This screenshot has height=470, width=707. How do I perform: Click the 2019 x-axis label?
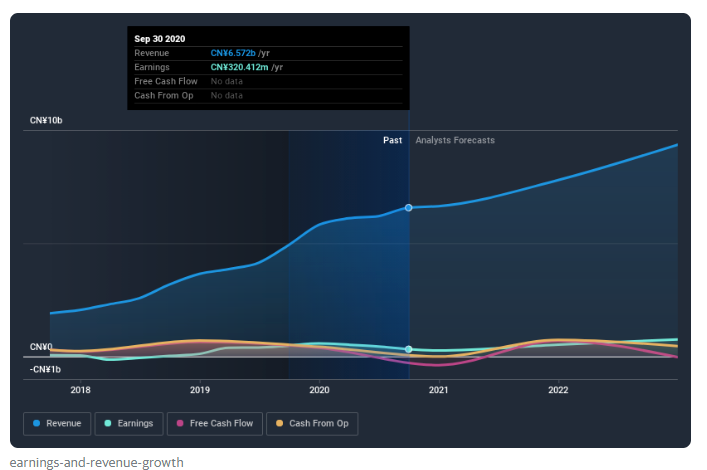200,390
